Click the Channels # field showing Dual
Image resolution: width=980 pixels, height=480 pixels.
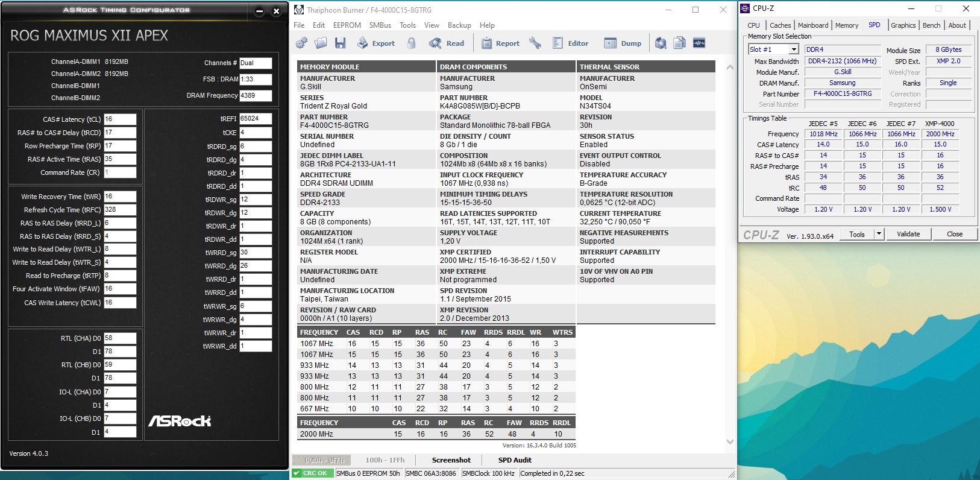pyautogui.click(x=256, y=63)
